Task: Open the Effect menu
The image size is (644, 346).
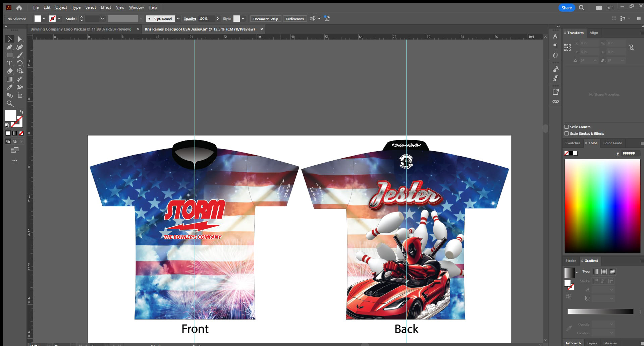Action: [106, 7]
